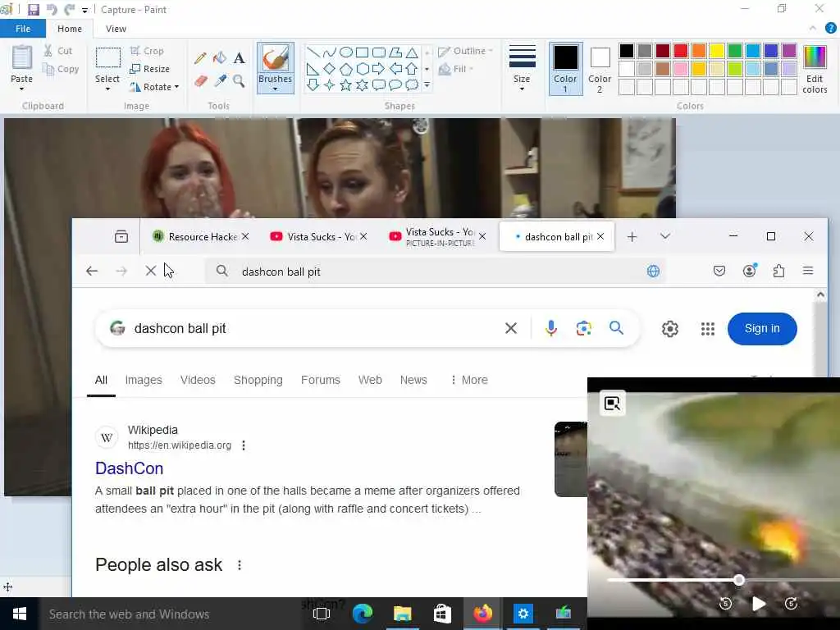This screenshot has width=840, height=630.
Task: Choose the Right arrow shape
Action: 378,69
